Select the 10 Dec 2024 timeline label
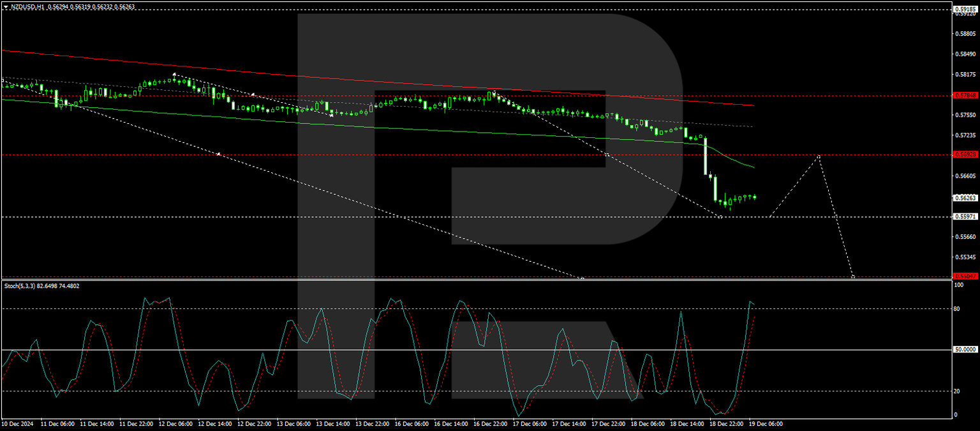The height and width of the screenshot is (431, 980). (x=19, y=422)
